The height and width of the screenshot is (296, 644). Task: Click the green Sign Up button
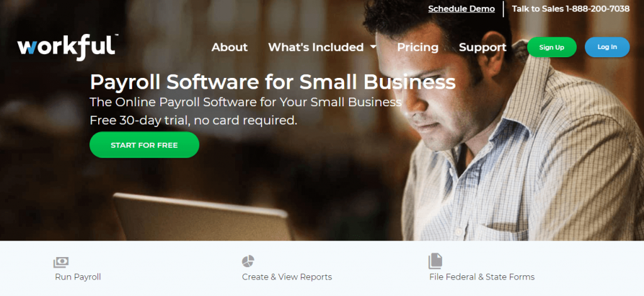[x=552, y=47]
